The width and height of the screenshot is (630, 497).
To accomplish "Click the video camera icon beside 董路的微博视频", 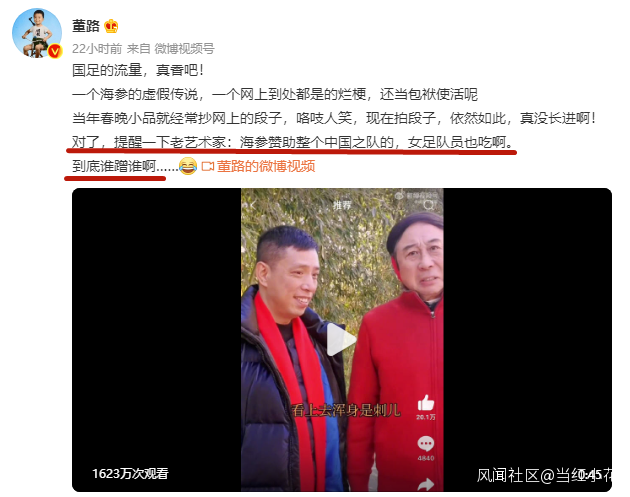I will pyautogui.click(x=207, y=166).
